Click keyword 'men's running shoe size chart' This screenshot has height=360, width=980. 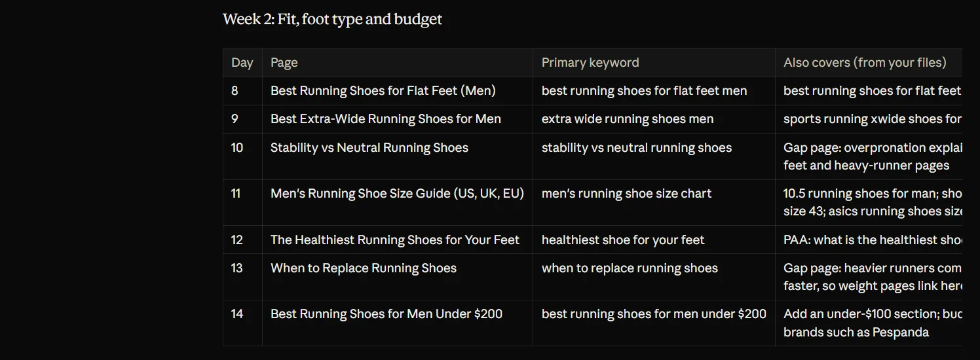coord(626,194)
